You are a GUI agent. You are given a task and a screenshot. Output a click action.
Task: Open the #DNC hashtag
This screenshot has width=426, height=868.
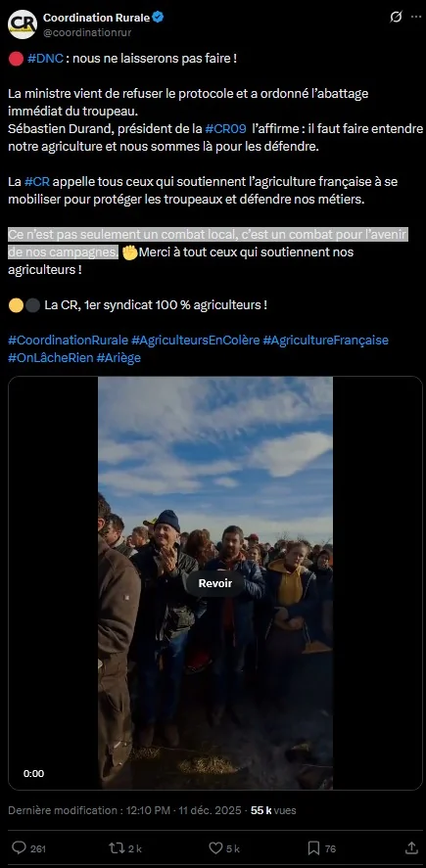click(45, 58)
